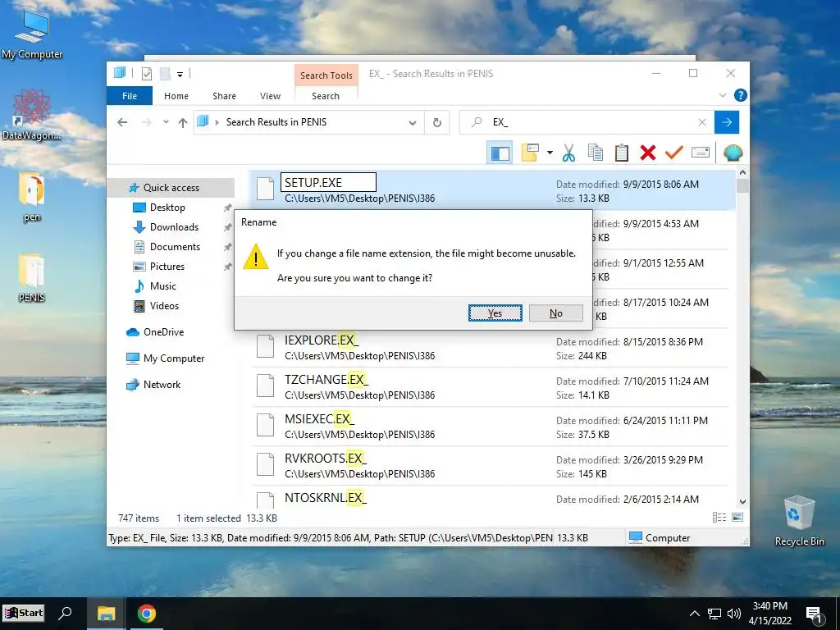Switch to the Share ribbon tab

pyautogui.click(x=224, y=96)
